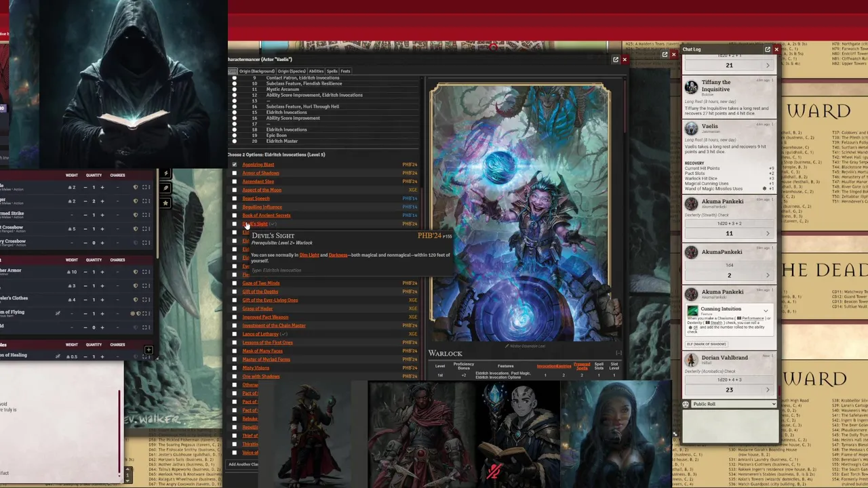The width and height of the screenshot is (868, 488).
Task: Toggle attunement sun icon on Broom of Flying
Action: tap(132, 314)
